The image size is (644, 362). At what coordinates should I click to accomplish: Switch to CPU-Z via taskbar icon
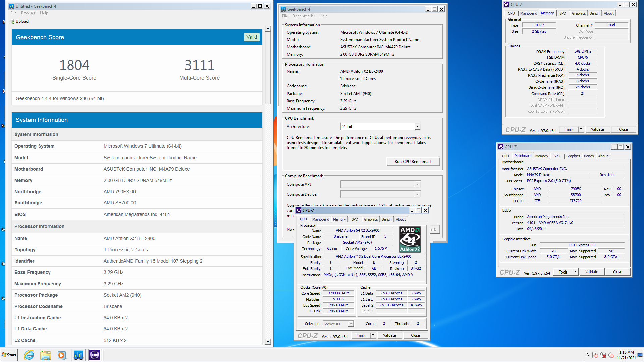95,355
